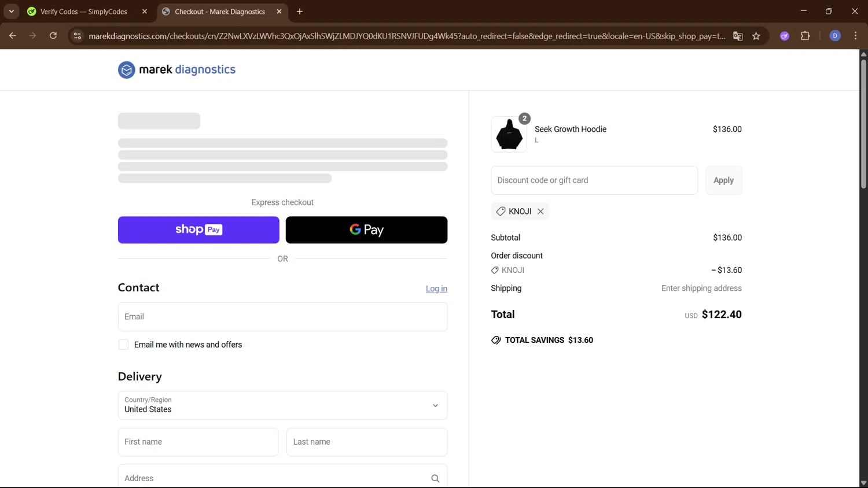This screenshot has width=868, height=488.
Task: Open the Chrome profile avatar
Action: coord(835,36)
